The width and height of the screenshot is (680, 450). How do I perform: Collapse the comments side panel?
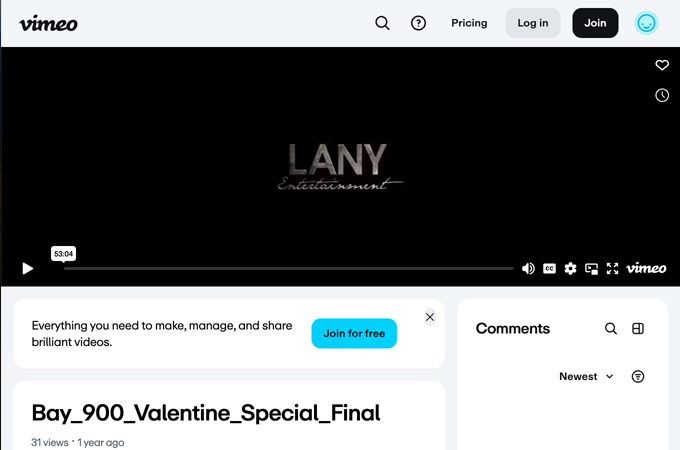[638, 329]
